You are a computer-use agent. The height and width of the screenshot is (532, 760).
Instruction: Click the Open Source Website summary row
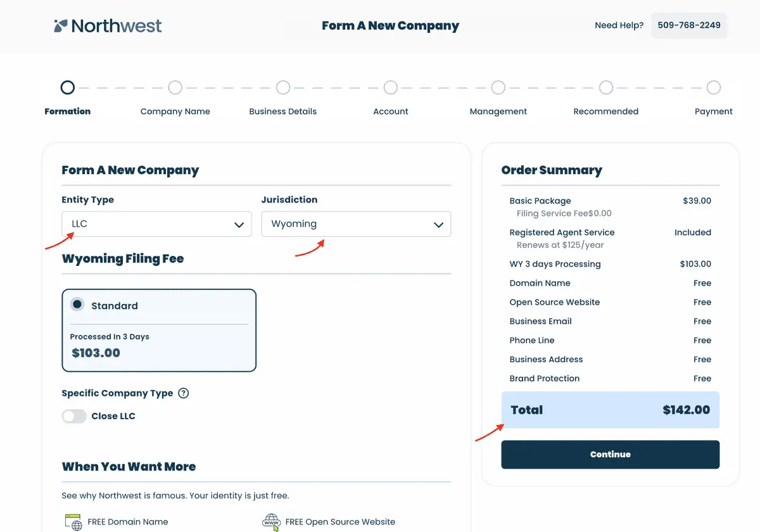pos(611,302)
